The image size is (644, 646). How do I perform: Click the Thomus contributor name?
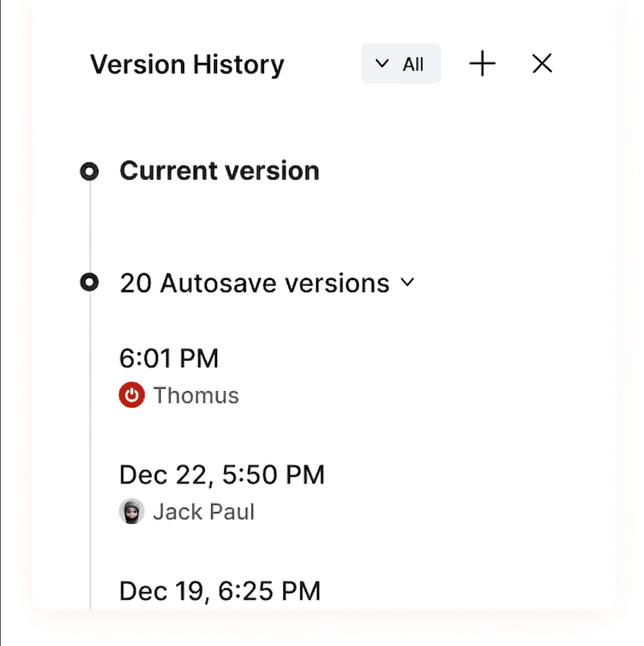click(x=196, y=396)
